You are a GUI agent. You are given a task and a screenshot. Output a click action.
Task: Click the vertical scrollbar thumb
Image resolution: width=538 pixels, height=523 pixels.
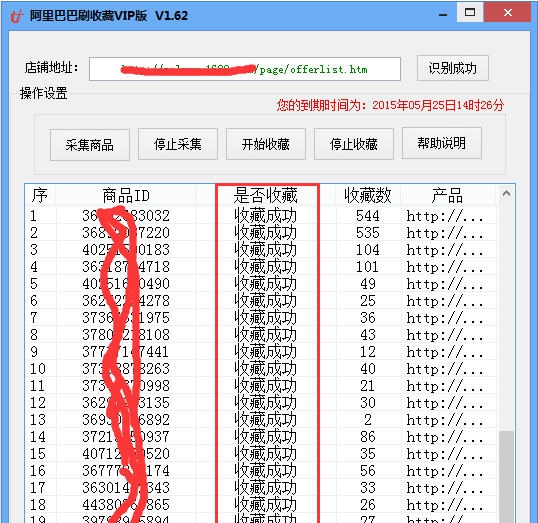coord(506,476)
